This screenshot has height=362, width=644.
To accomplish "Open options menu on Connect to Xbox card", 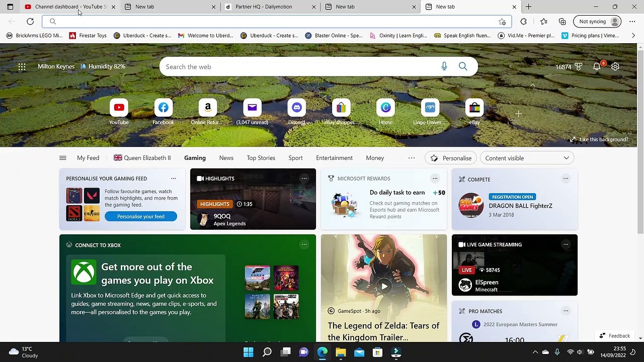I will 304,244.
